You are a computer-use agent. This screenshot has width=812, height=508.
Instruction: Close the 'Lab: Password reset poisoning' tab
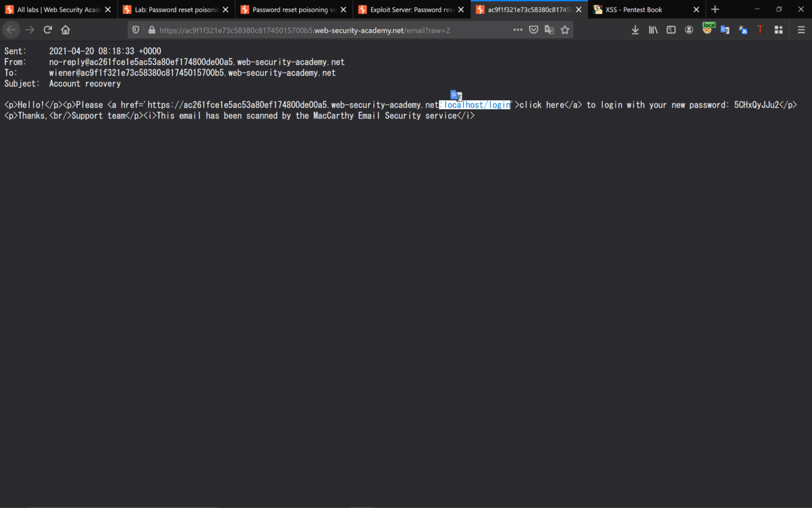pyautogui.click(x=225, y=9)
